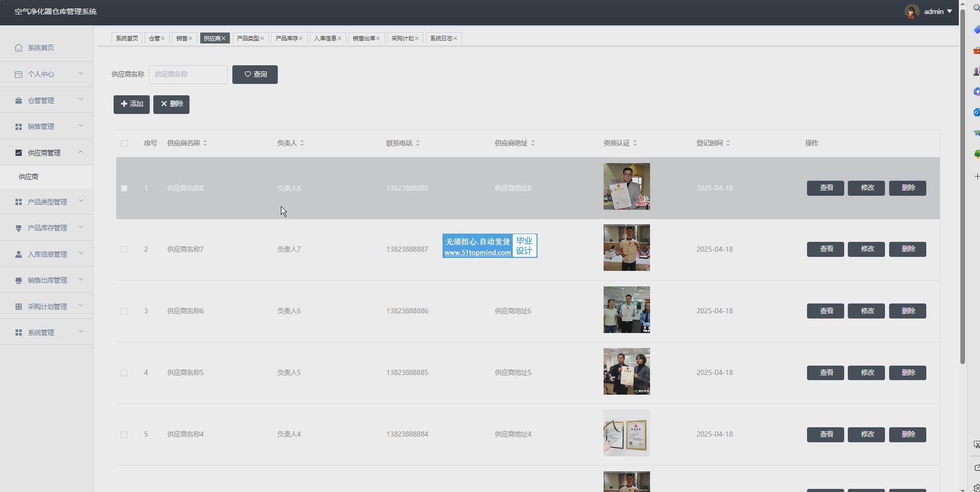Close the 产品类型 tab with its X
This screenshot has width=980, height=492.
click(x=262, y=38)
